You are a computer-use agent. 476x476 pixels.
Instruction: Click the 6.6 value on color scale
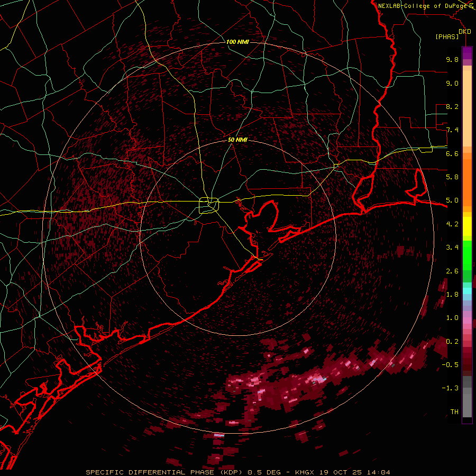click(452, 153)
